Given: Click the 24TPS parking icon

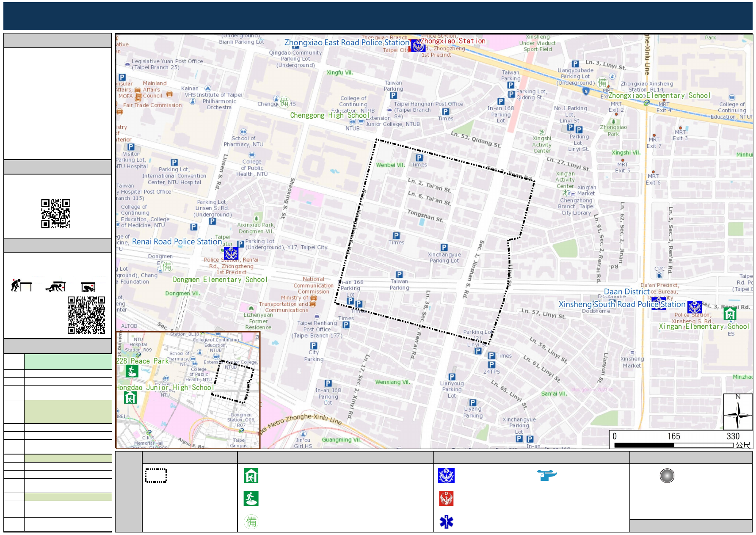Looking at the screenshot, I should pyautogui.click(x=491, y=364).
